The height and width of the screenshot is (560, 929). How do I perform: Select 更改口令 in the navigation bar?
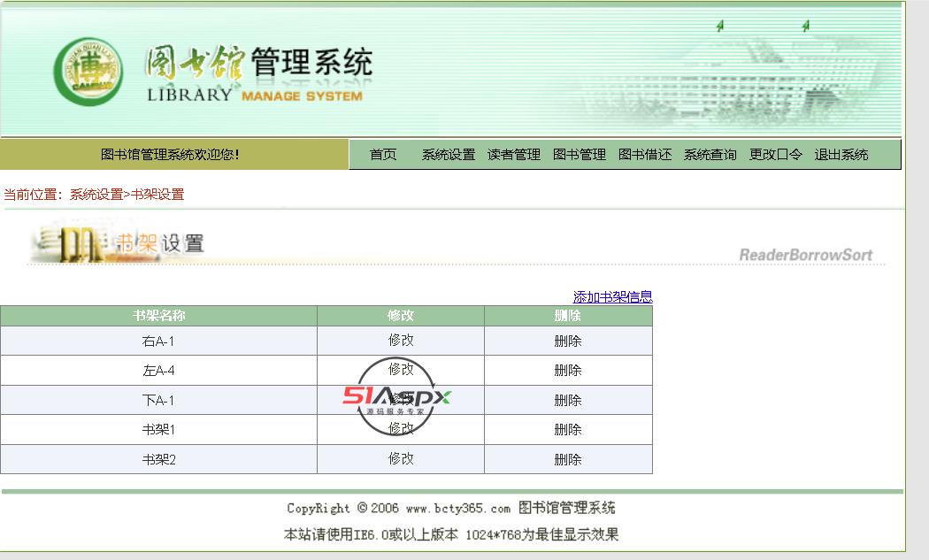pyautogui.click(x=776, y=155)
